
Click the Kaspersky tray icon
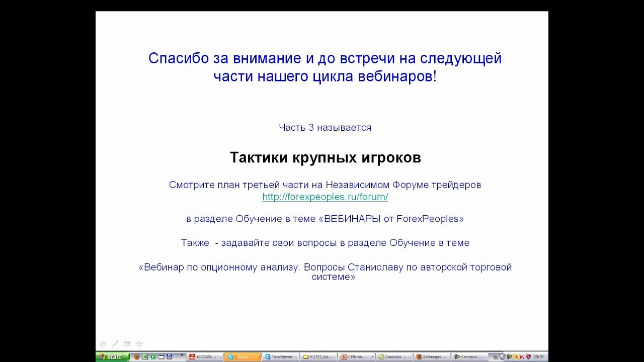(x=522, y=356)
